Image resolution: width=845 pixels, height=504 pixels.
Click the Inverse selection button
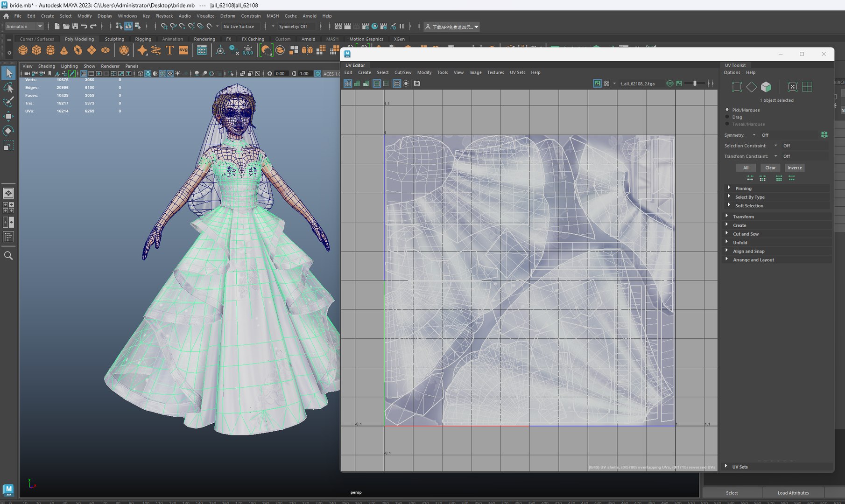coord(795,168)
